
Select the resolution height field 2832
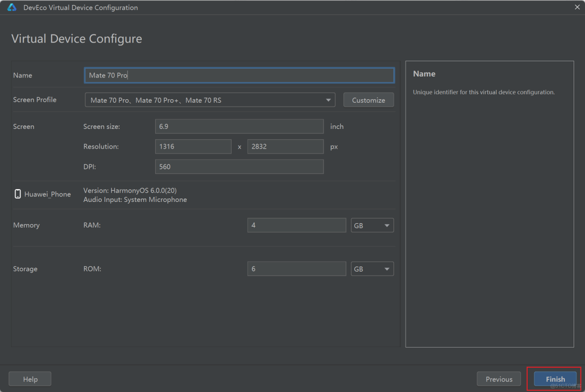(x=285, y=147)
